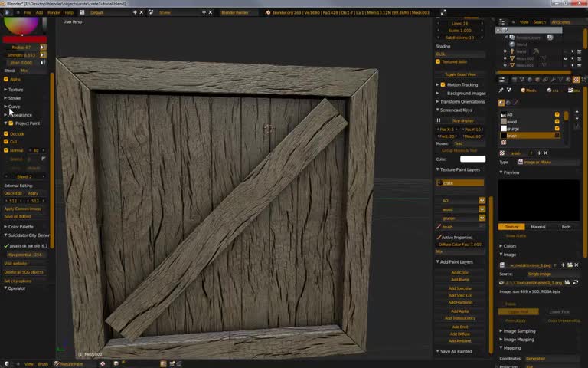Move the texture slot down with the arrow
Viewport: 588px width, 368px height.
(577, 119)
